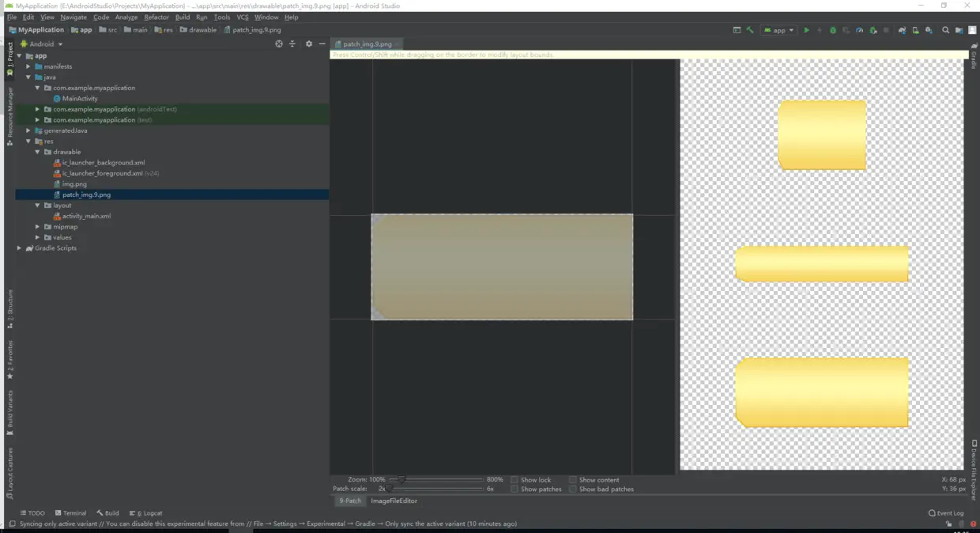Click the Scroll from Source target icon
This screenshot has height=533, width=980.
click(278, 43)
